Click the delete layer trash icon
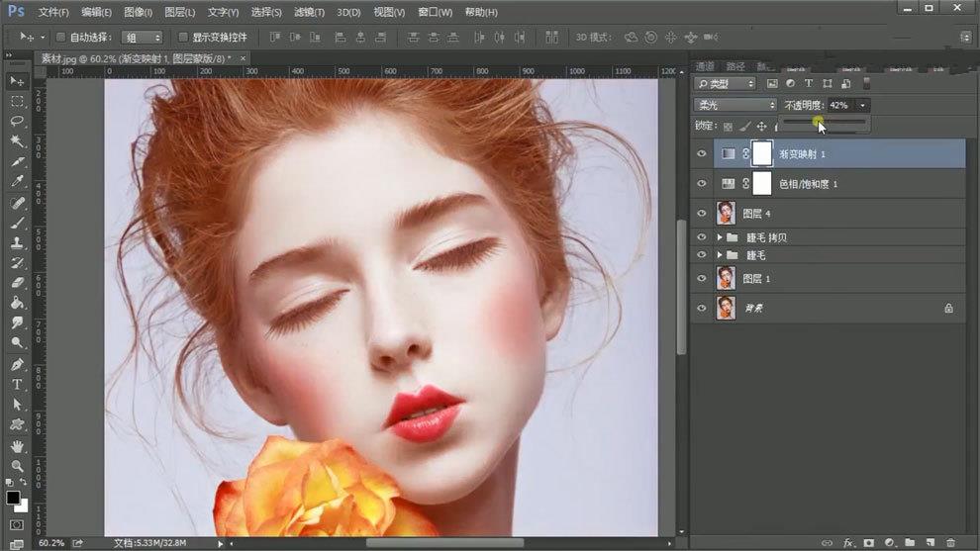Viewport: 980px width, 551px height. coord(950,543)
